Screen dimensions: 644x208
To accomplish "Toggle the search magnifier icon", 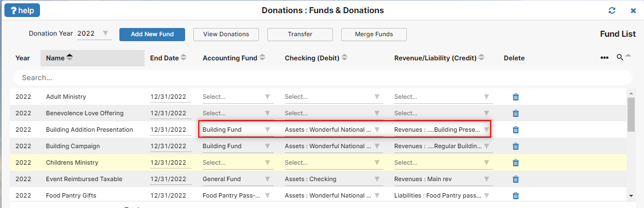I will tap(620, 58).
